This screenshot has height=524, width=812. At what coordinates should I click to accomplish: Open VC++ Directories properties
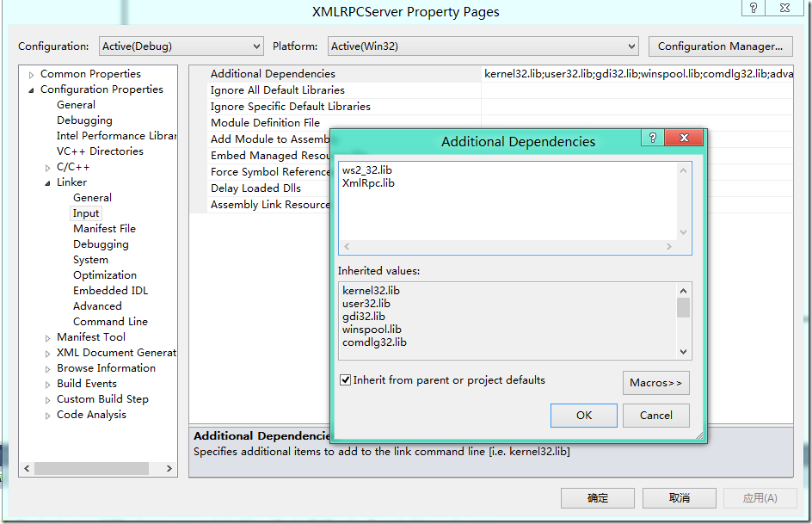pyautogui.click(x=100, y=151)
